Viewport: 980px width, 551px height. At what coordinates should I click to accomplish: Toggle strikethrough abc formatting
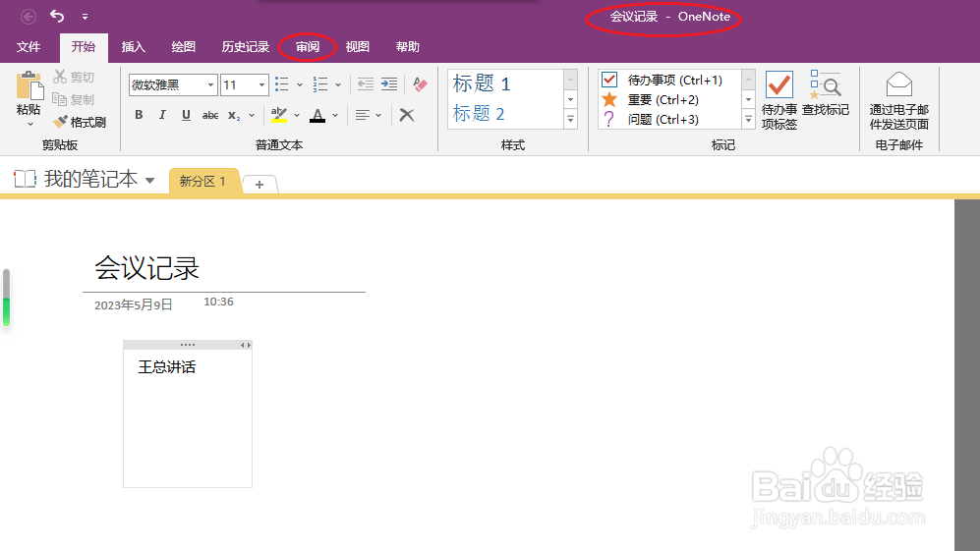pyautogui.click(x=210, y=115)
